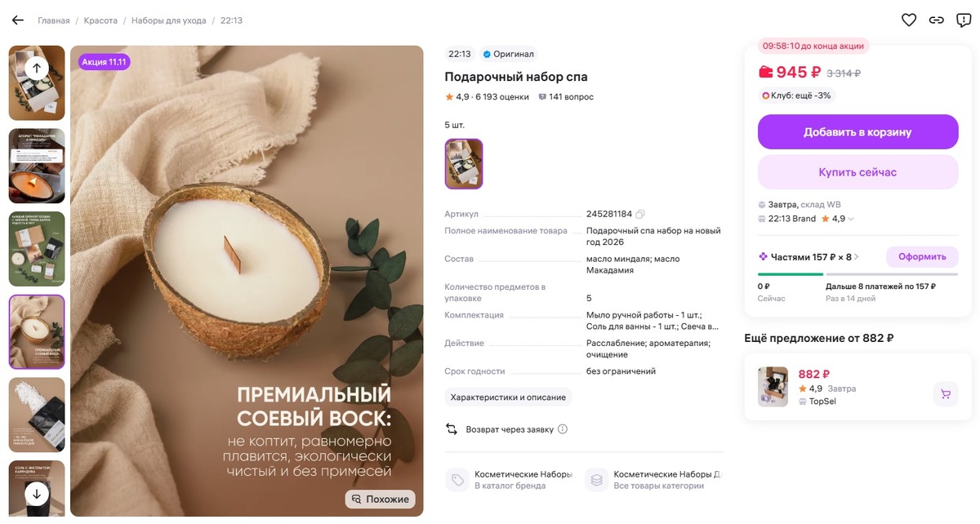Show return policy info icon

pyautogui.click(x=562, y=429)
